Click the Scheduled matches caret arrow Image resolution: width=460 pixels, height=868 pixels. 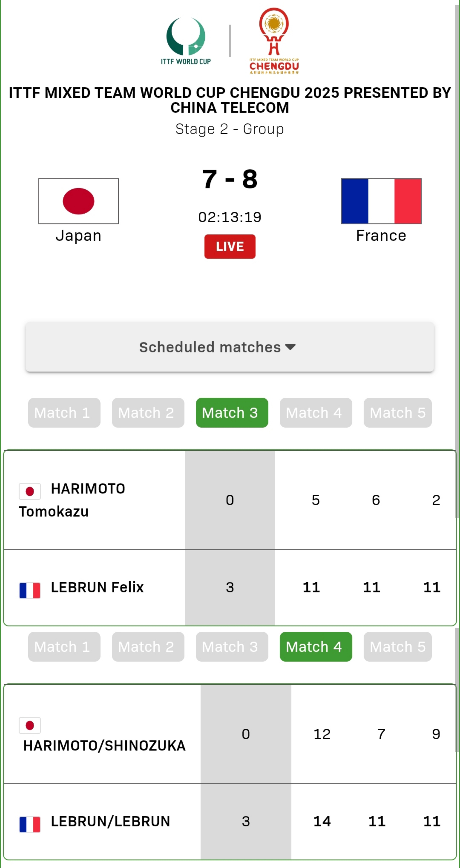point(290,347)
